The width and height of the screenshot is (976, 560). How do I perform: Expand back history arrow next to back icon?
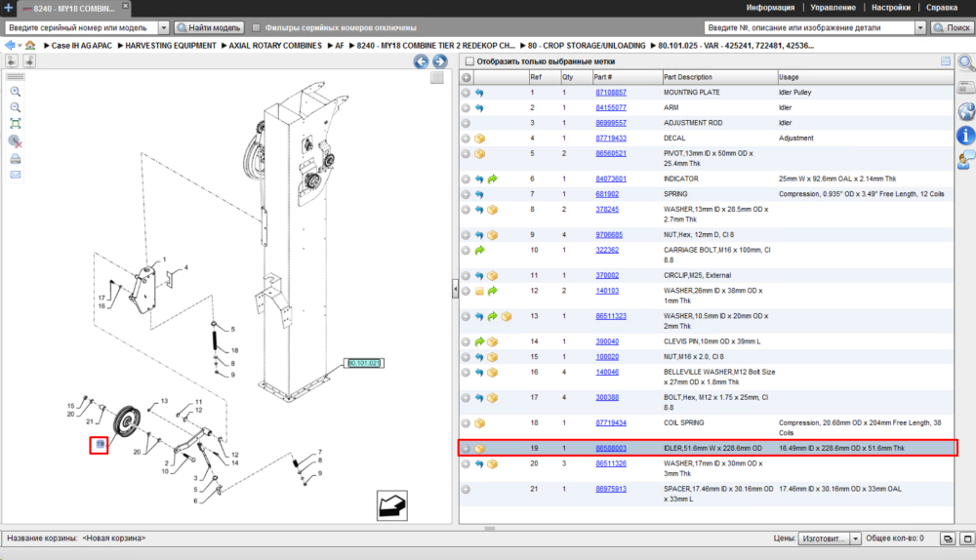(20, 46)
